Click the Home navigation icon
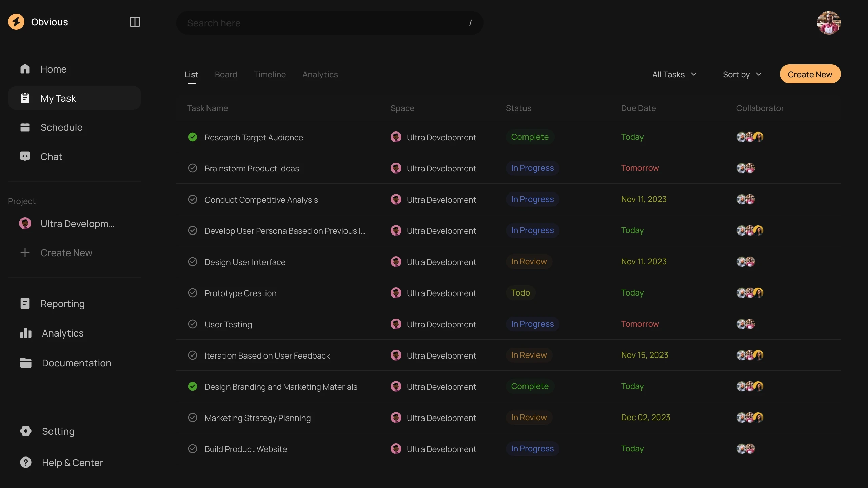The height and width of the screenshot is (488, 868). (x=25, y=68)
